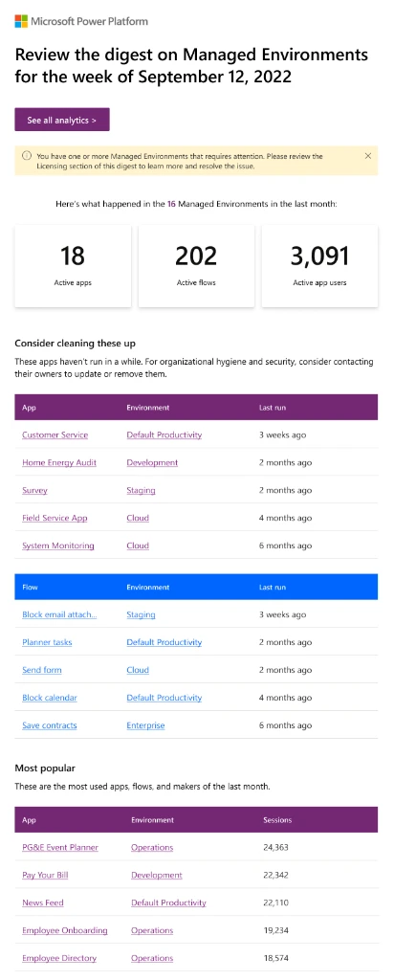The image size is (394, 980).
Task: Open the Employee Directory app link
Action: (59, 958)
